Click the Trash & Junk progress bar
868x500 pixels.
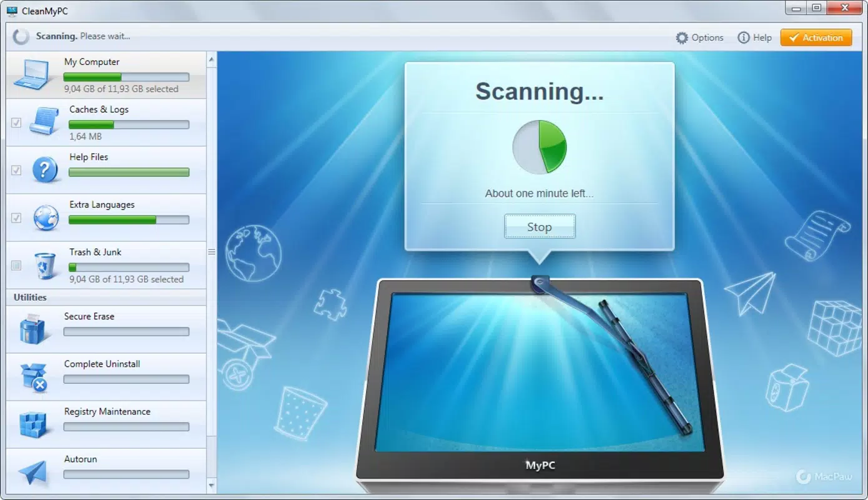pyautogui.click(x=129, y=267)
